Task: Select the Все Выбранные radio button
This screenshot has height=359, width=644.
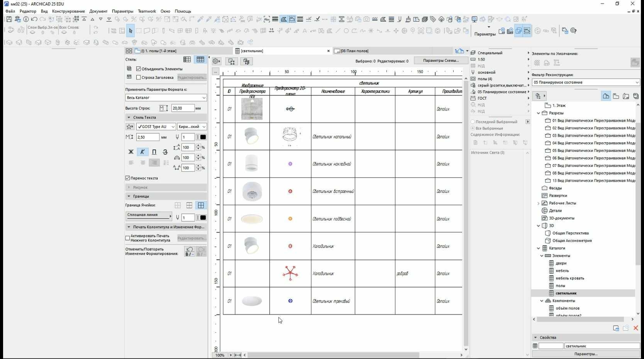Action: point(473,128)
